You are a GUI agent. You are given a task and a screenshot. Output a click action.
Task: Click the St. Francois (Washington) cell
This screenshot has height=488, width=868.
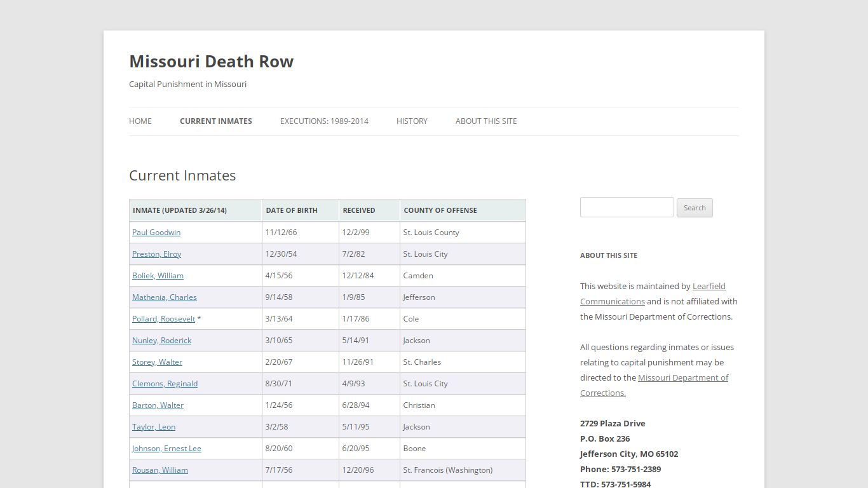(463, 470)
